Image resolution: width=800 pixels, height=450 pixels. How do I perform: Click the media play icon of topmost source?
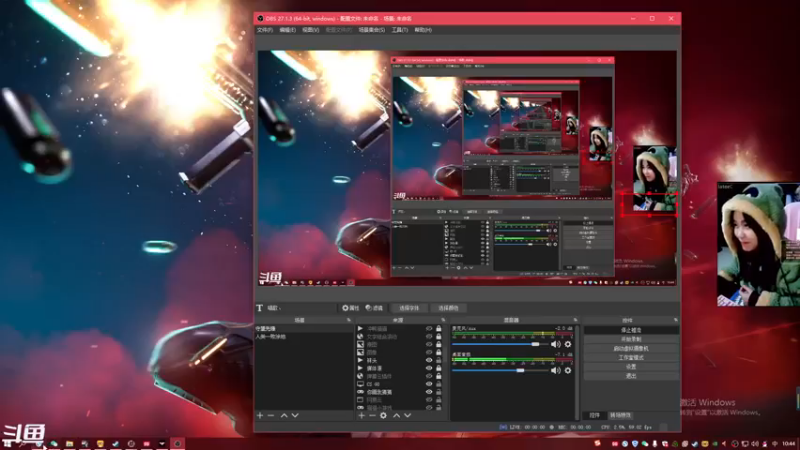(360, 329)
